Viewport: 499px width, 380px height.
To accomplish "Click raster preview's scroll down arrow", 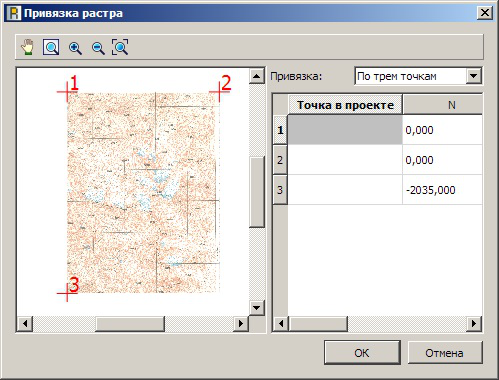I will point(257,307).
